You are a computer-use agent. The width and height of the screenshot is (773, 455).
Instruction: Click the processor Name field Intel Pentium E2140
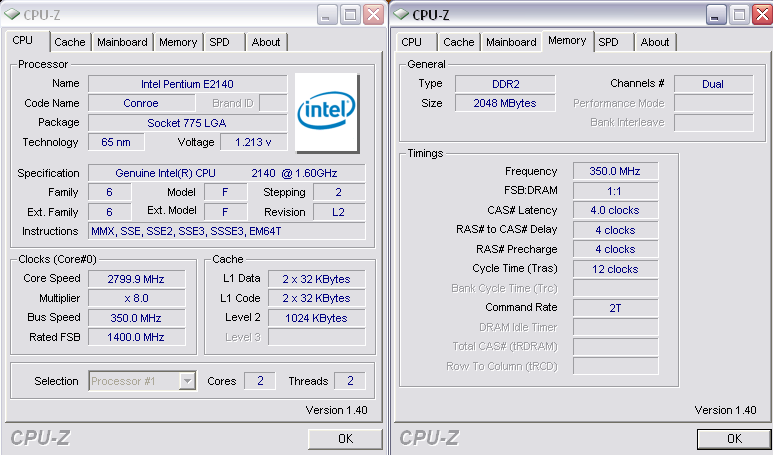(187, 84)
